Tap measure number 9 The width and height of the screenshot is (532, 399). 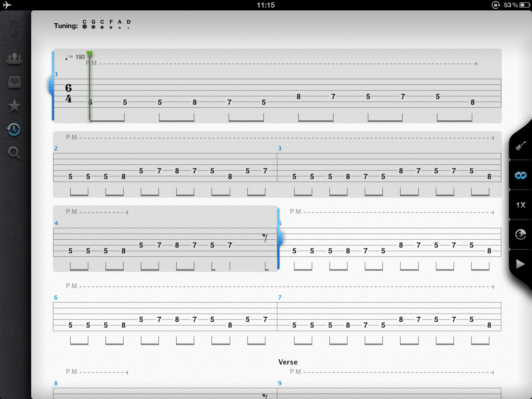coord(280,383)
